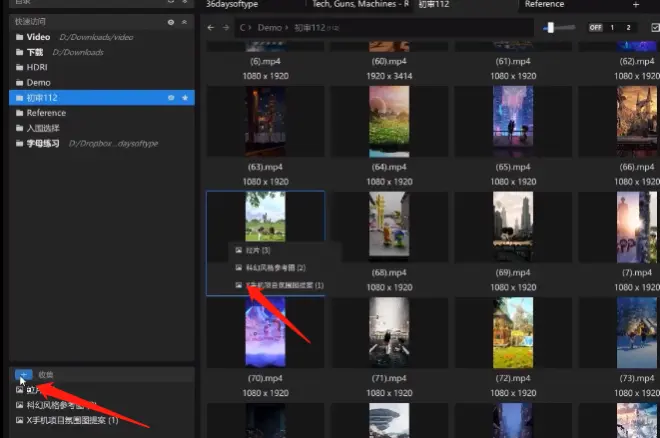Screen dimensions: 660x438
Task: Click image icon of X手机项目氛围图提案 collection
Action: click(19, 420)
